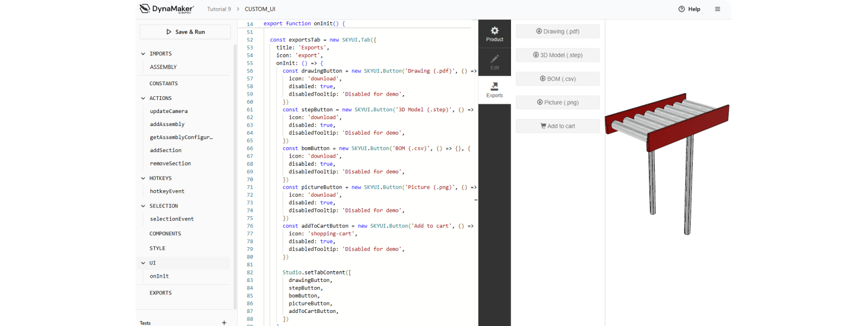Open the updateCamera action
Screen dimensions: 868x326
(x=169, y=111)
